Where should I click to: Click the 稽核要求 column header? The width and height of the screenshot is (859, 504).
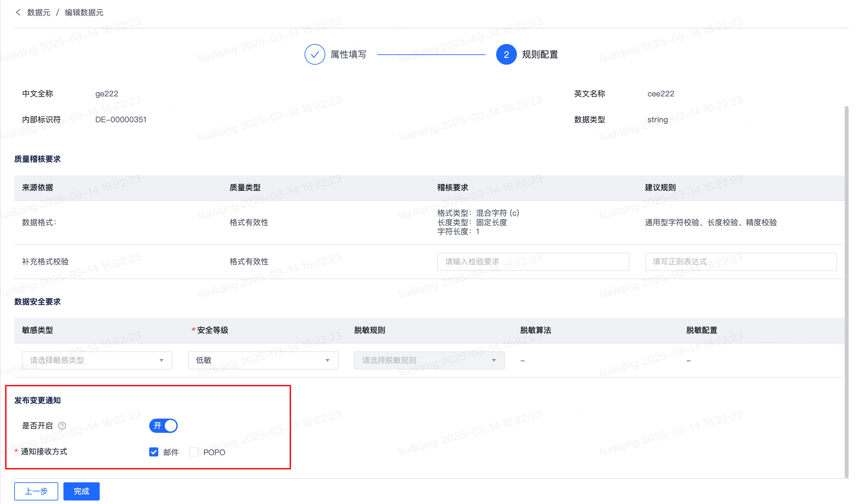pos(453,187)
